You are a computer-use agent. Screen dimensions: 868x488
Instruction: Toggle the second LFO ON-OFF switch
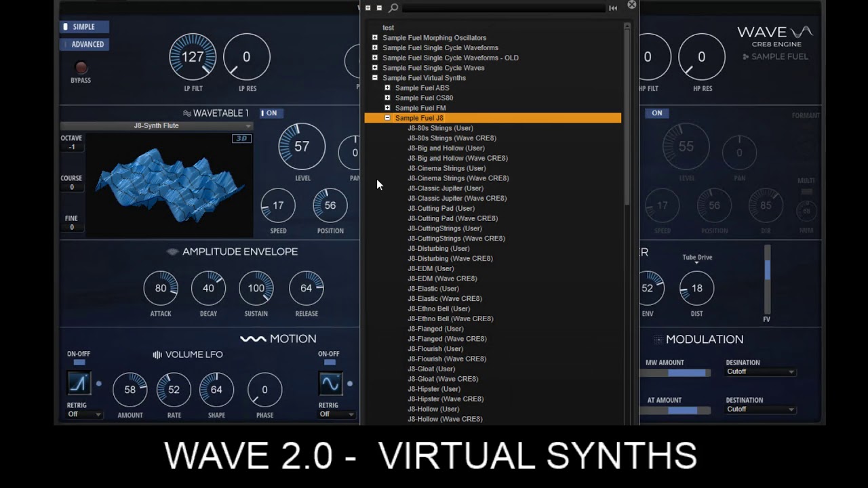pyautogui.click(x=330, y=363)
